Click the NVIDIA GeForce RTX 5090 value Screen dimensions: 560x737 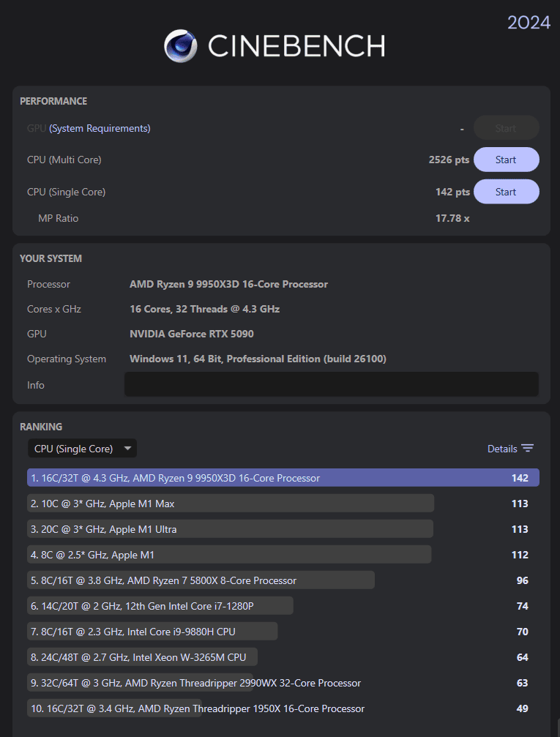192,334
